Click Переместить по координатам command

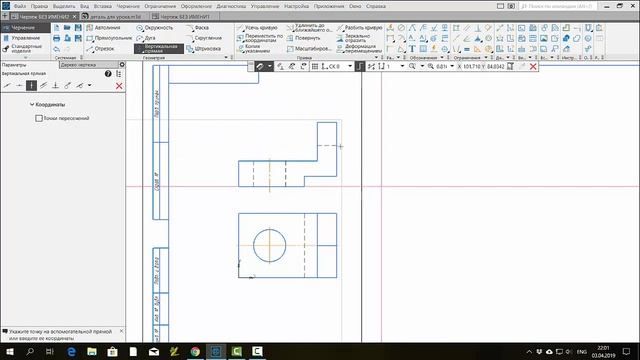coord(260,38)
